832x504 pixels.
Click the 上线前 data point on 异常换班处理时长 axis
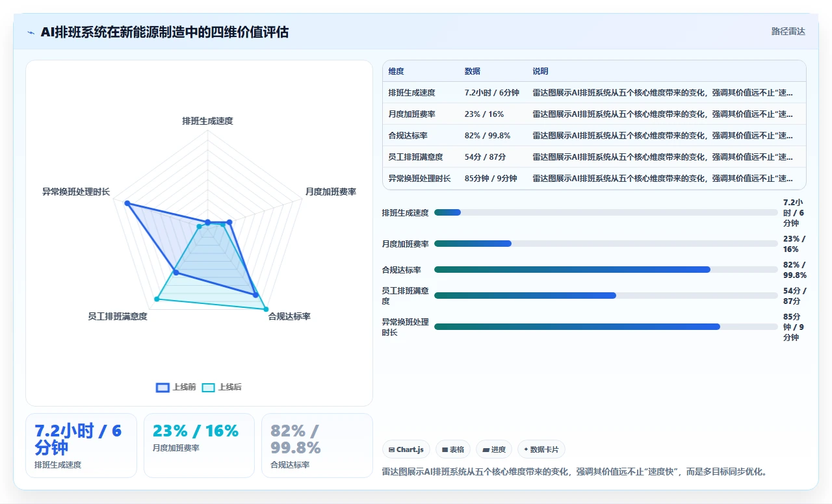pos(127,204)
